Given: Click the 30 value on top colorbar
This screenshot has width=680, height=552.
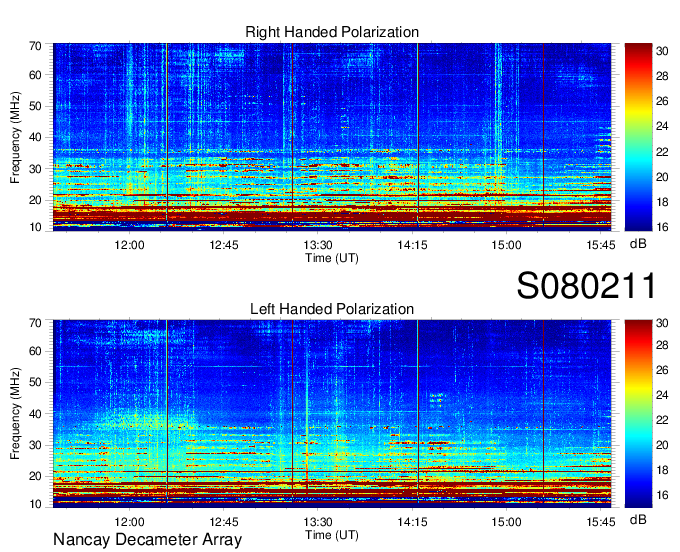Looking at the screenshot, I should 662,51.
